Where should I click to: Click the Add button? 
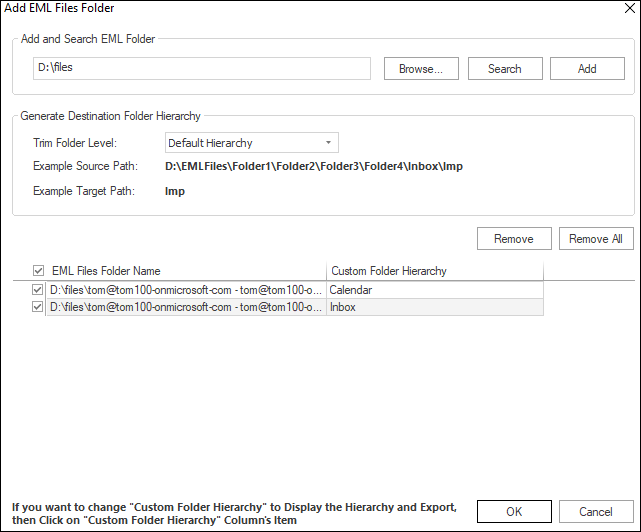coord(587,69)
